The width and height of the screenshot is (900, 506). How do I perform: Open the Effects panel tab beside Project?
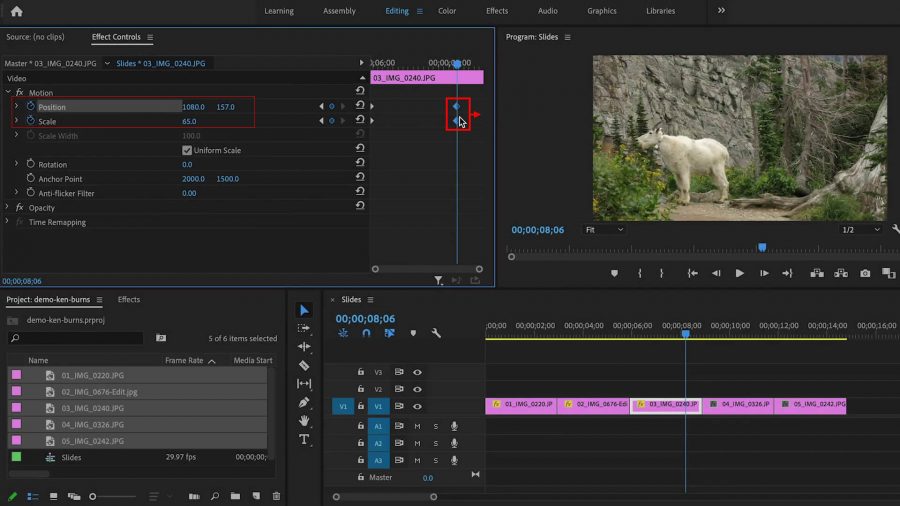pyautogui.click(x=129, y=299)
